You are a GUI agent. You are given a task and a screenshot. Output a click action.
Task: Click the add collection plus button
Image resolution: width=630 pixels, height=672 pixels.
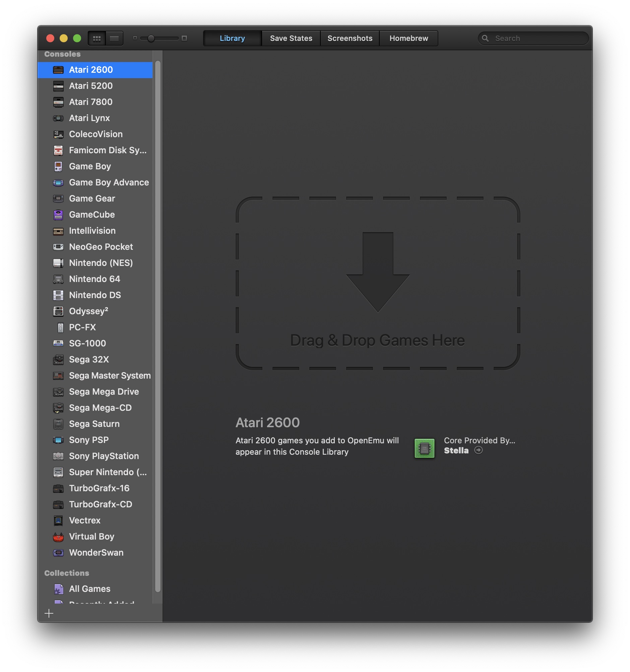click(49, 613)
